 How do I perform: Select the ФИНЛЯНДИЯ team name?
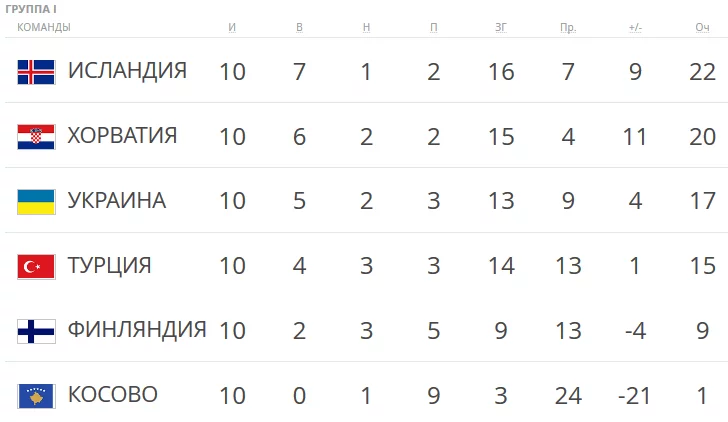136,330
